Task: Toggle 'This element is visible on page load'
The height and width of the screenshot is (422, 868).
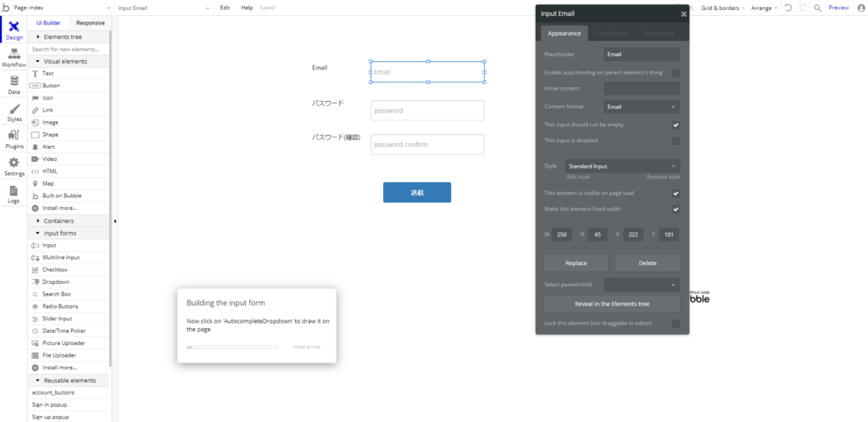Action: [676, 193]
